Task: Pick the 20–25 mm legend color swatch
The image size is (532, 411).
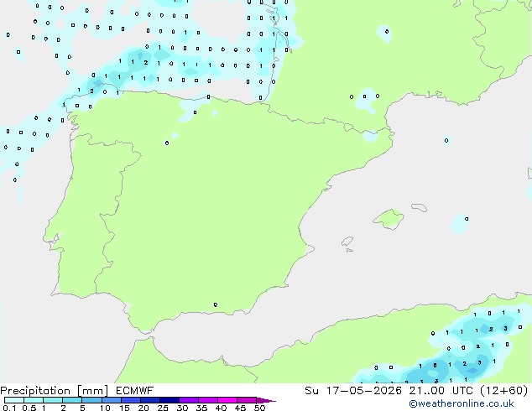Action: point(149,400)
